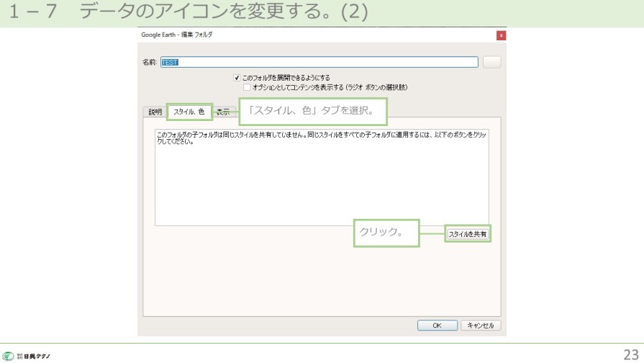Select the スタイル、色 tab

189,112
